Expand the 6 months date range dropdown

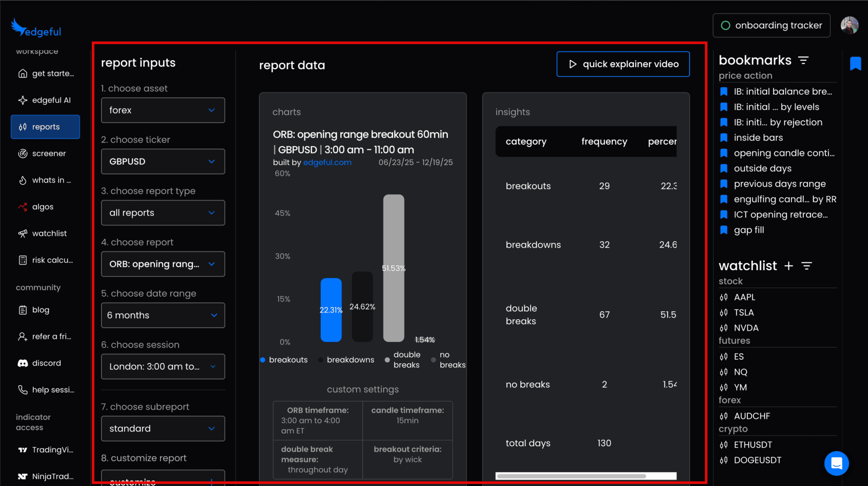click(x=163, y=315)
